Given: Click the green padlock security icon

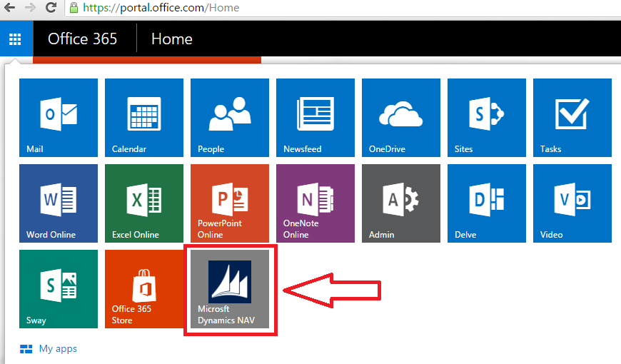Looking at the screenshot, I should [x=74, y=8].
